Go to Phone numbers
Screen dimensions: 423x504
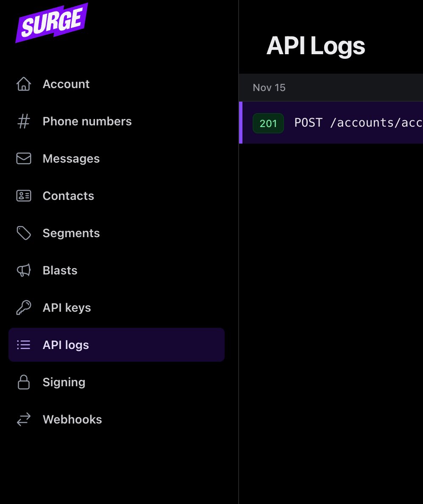click(x=117, y=121)
